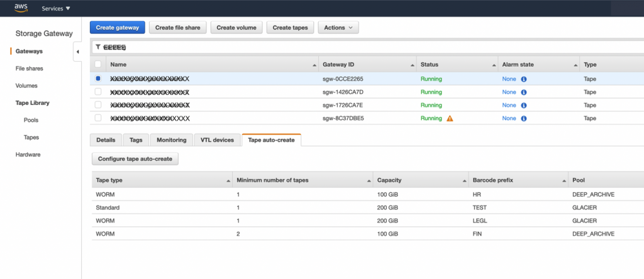Open the Services dropdown menu
Image resolution: width=644 pixels, height=279 pixels.
click(x=56, y=8)
